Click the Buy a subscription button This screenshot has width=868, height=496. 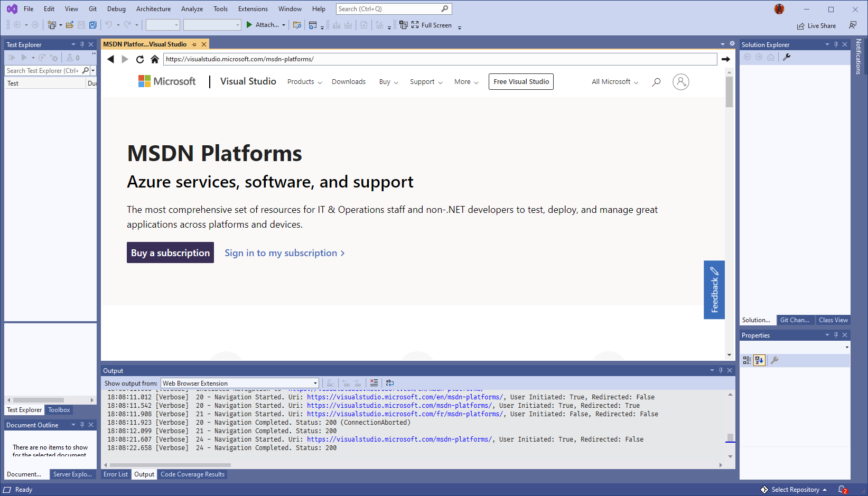pos(170,252)
